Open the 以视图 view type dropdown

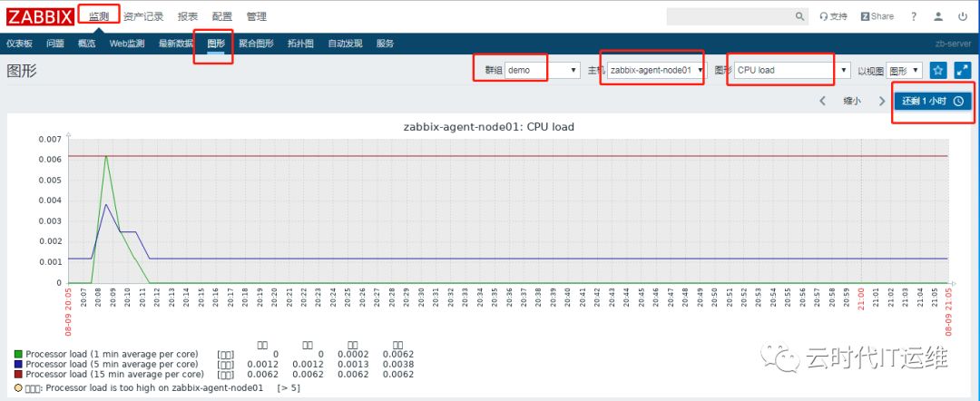(904, 71)
